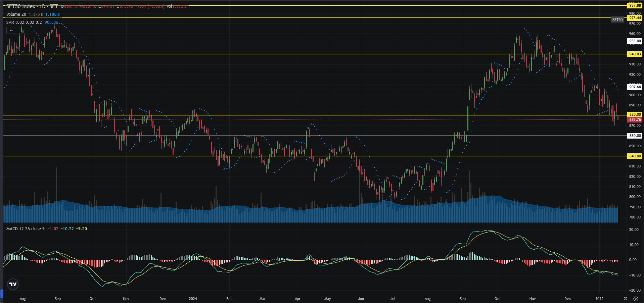Select the SET50 Index · 1D · SET title
644x303 pixels.
[x=32, y=6]
